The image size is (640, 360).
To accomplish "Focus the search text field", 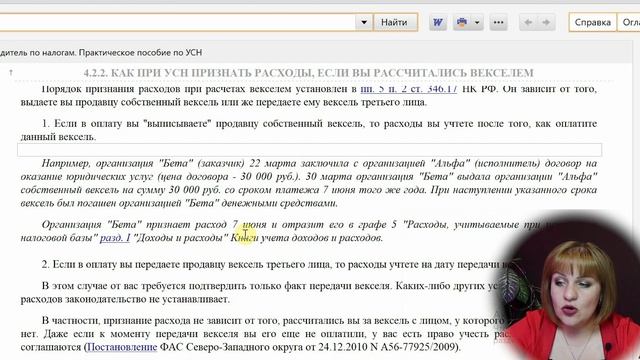I will click(x=177, y=22).
